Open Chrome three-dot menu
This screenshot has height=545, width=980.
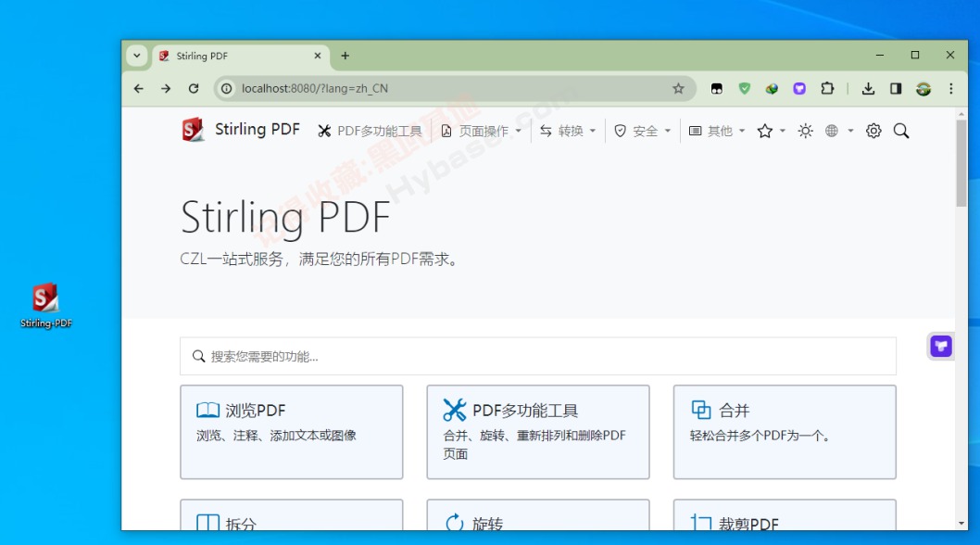pos(950,88)
